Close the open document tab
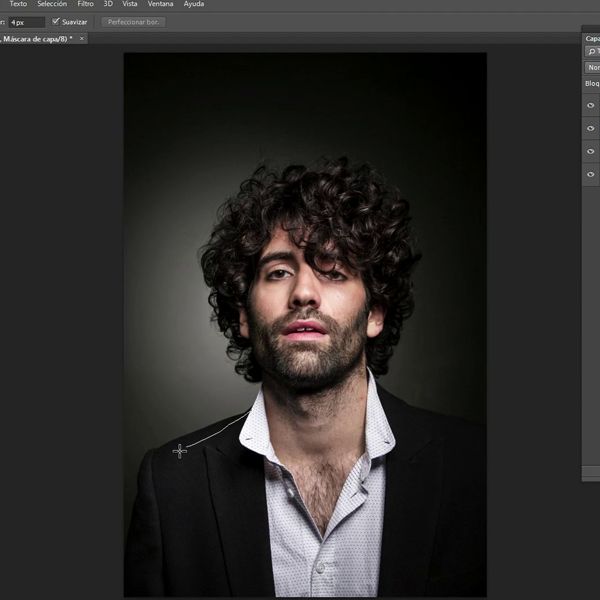 point(82,38)
